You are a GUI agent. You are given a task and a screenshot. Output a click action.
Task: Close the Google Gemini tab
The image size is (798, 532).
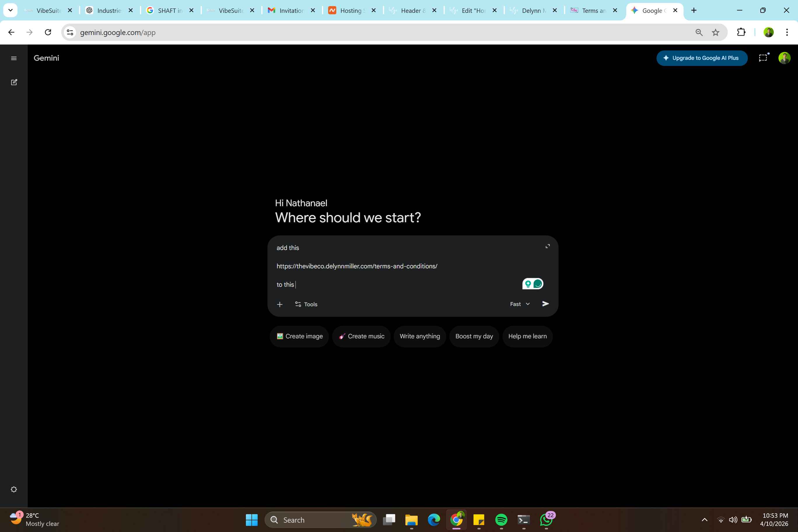675,10
